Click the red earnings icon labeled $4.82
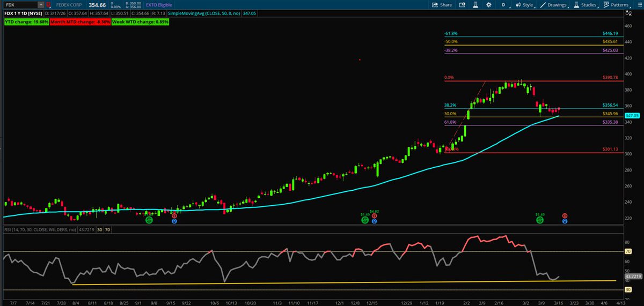The width and height of the screenshot is (644, 306). [x=375, y=215]
